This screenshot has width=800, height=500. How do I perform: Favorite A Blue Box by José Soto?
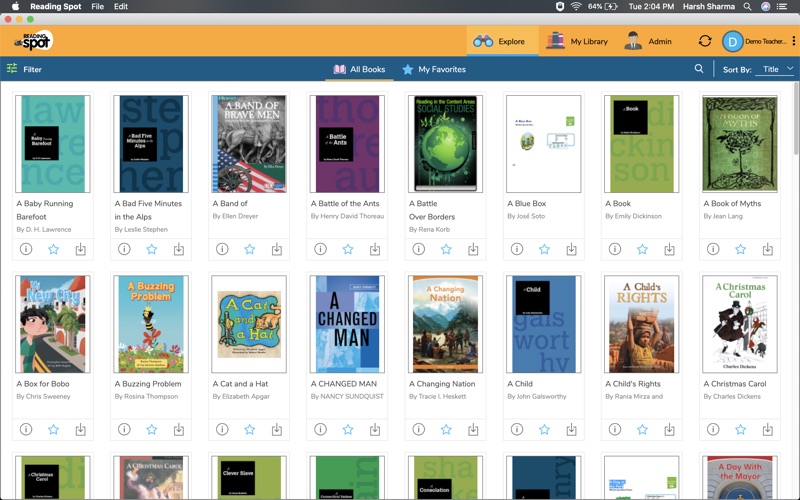(544, 249)
